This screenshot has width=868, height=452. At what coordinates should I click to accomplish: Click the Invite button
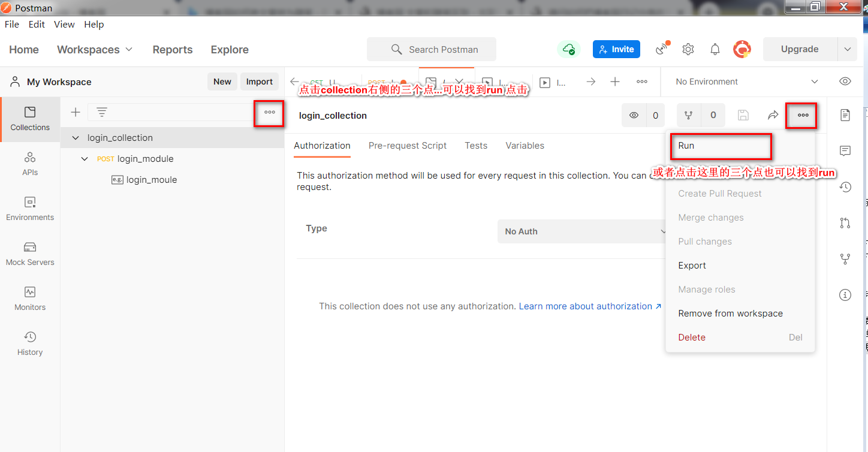pos(616,49)
